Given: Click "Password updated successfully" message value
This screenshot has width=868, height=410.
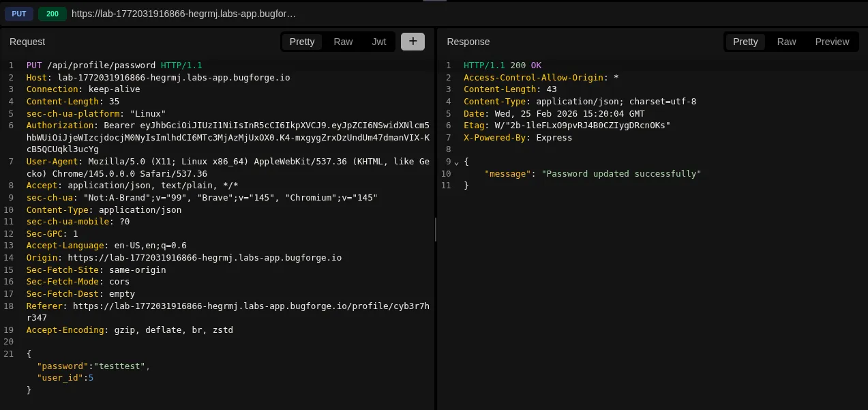Looking at the screenshot, I should coord(621,174).
